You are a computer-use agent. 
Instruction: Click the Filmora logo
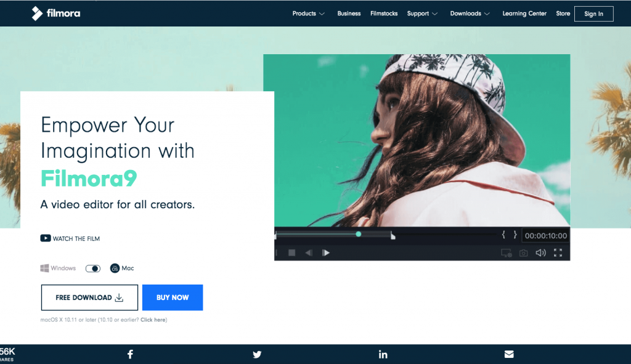(x=55, y=14)
